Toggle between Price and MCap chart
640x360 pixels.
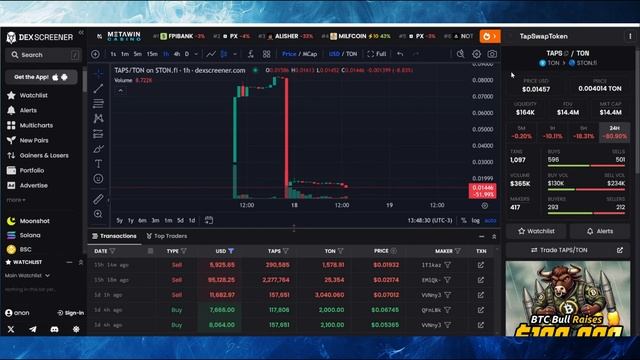300,54
